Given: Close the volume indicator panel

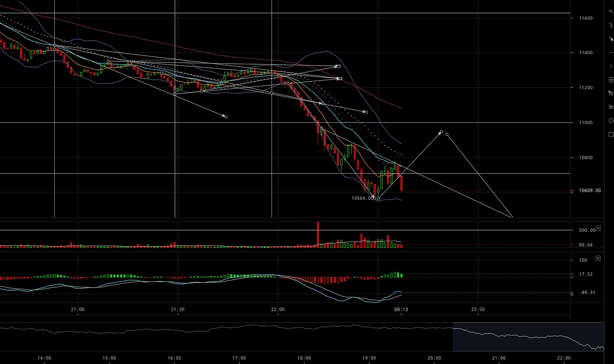Looking at the screenshot, I should [598, 228].
